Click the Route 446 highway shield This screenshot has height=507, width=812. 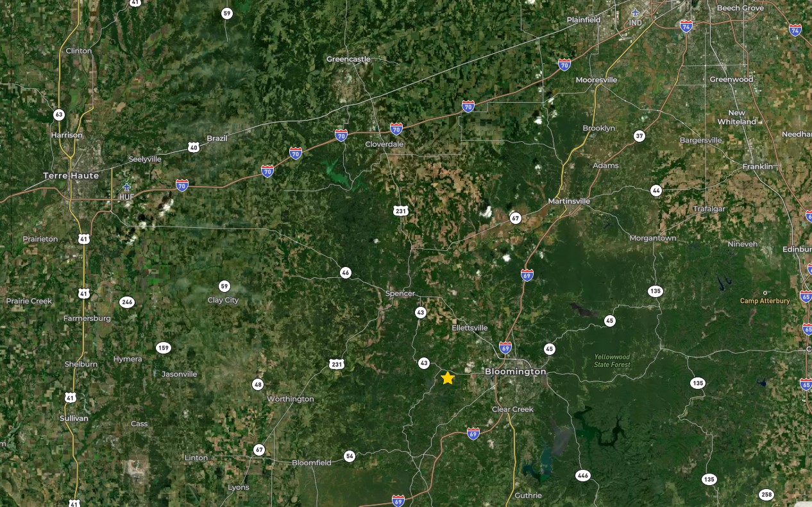click(x=582, y=476)
